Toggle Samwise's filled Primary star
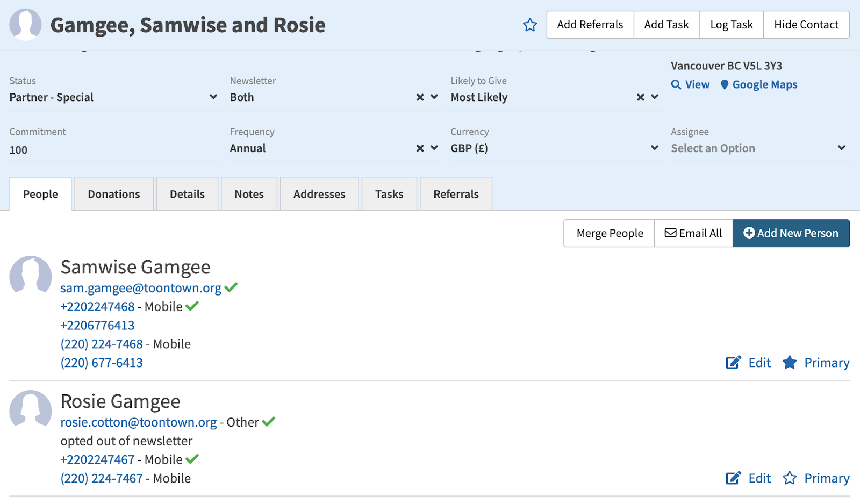This screenshot has height=504, width=860. click(789, 363)
